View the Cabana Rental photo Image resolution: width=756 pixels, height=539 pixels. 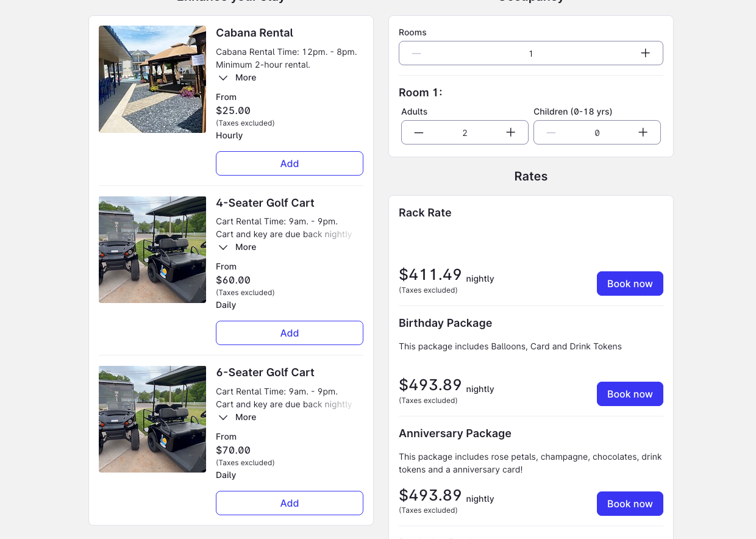(x=152, y=79)
